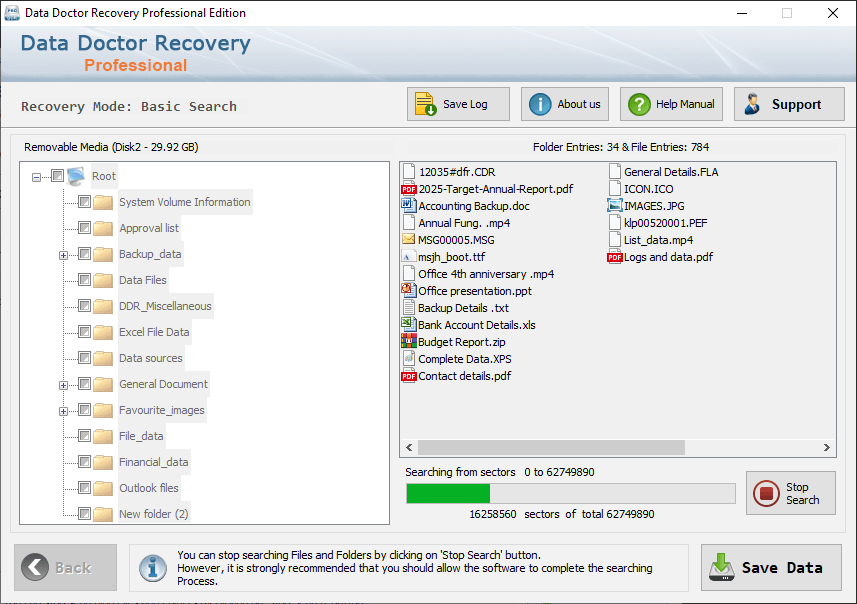Click PDF icon of 2025-Target-Annual-Report.pdf
Viewport: 857px width, 604px height.
pos(408,189)
